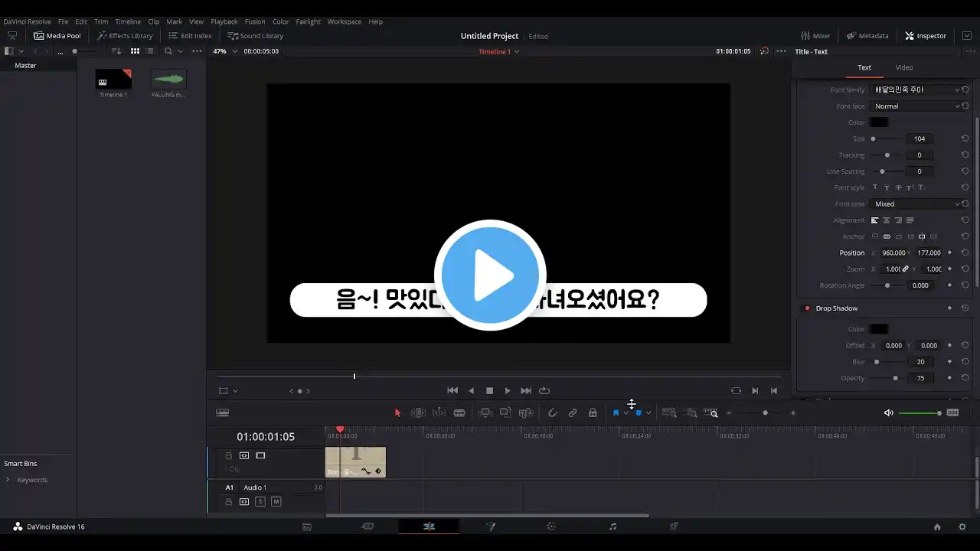Open the Timeline menu
Screen dimensions: 980x551
point(128,21)
